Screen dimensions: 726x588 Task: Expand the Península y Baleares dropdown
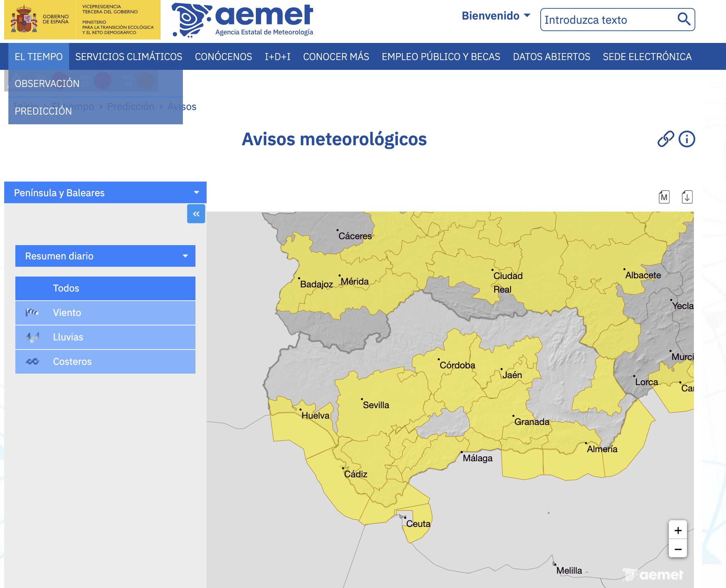(x=105, y=193)
